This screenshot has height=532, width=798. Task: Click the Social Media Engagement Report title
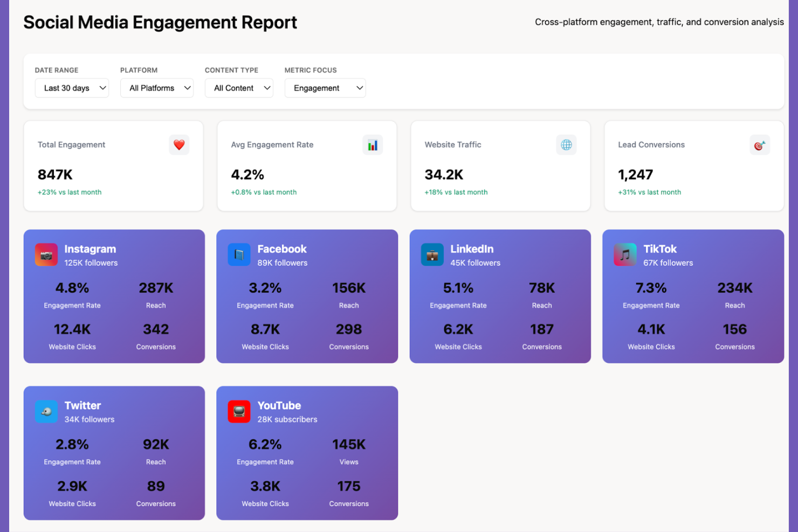160,22
